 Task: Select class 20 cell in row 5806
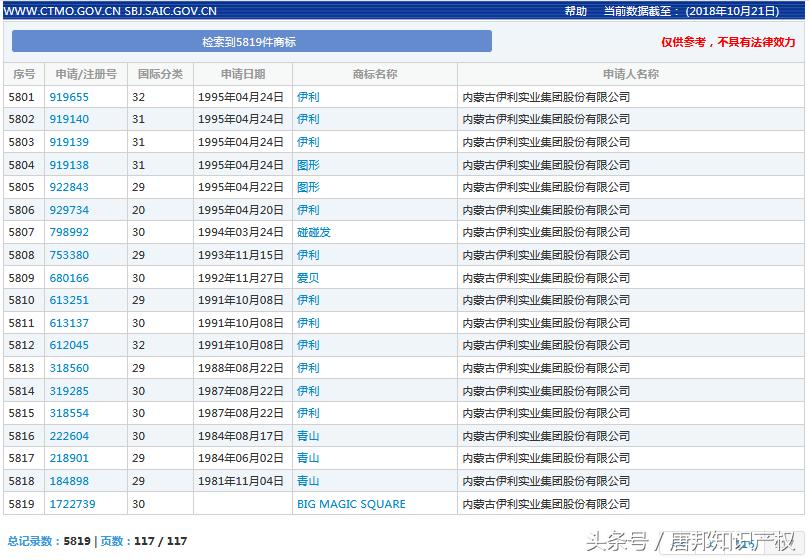point(160,210)
